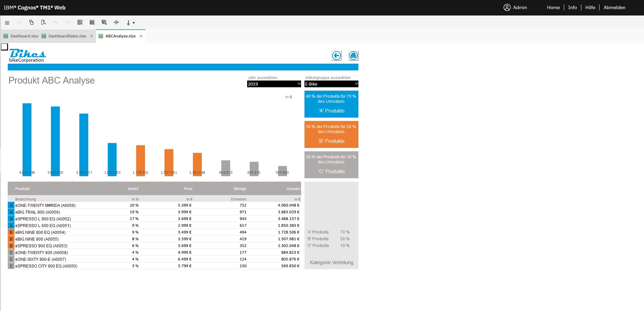
Task: Click the blue bar labeled 3.883.029
Action: [x=55, y=141]
